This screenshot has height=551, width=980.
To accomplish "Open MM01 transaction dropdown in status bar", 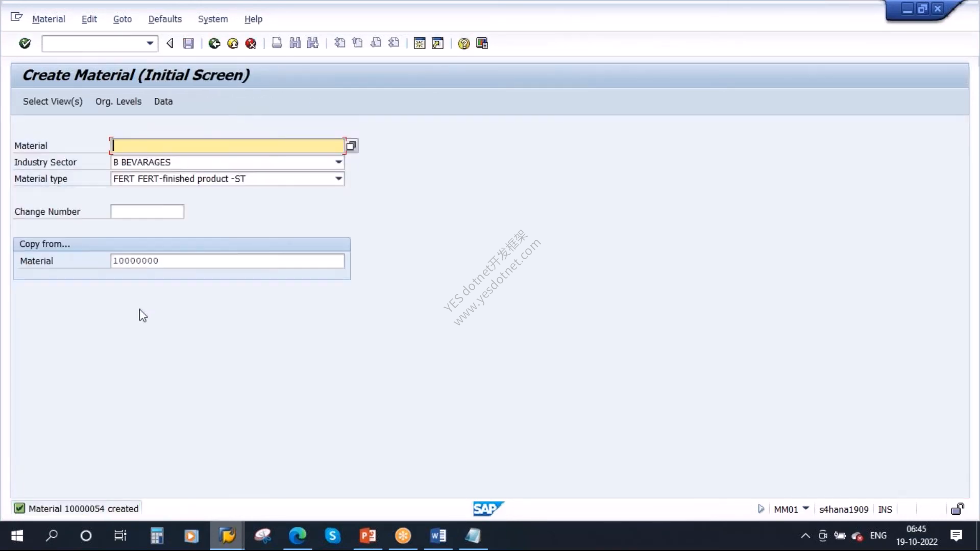I will [x=806, y=508].
